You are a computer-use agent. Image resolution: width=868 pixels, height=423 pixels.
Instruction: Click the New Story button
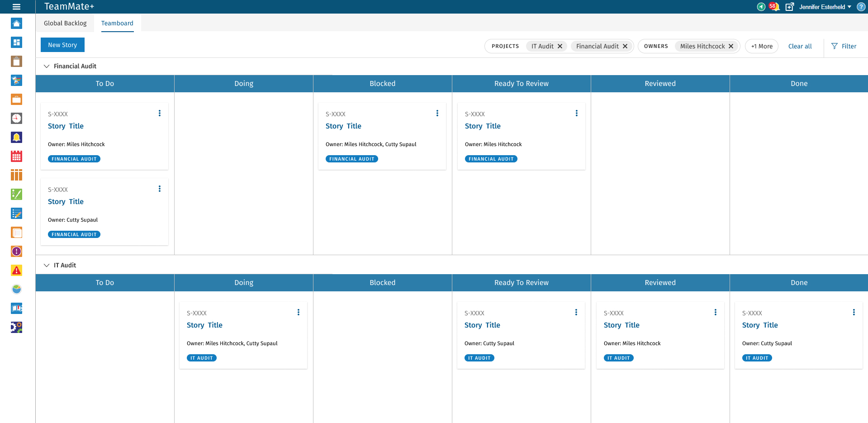[x=62, y=45]
